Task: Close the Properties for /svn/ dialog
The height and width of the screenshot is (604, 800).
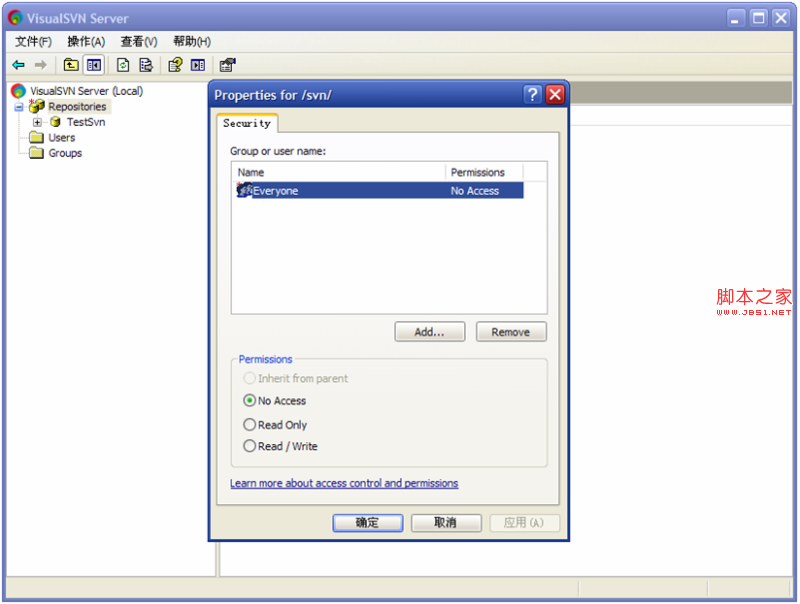Action: click(555, 94)
